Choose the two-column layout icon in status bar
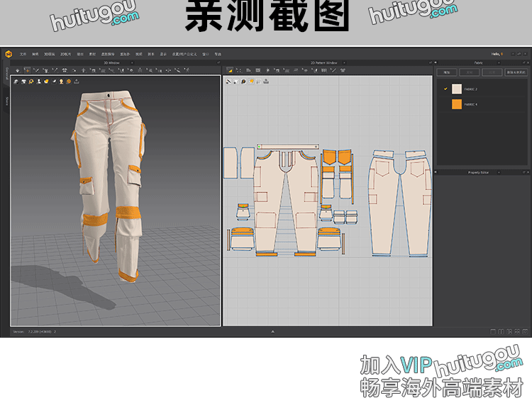532x403 pixels. click(x=501, y=331)
